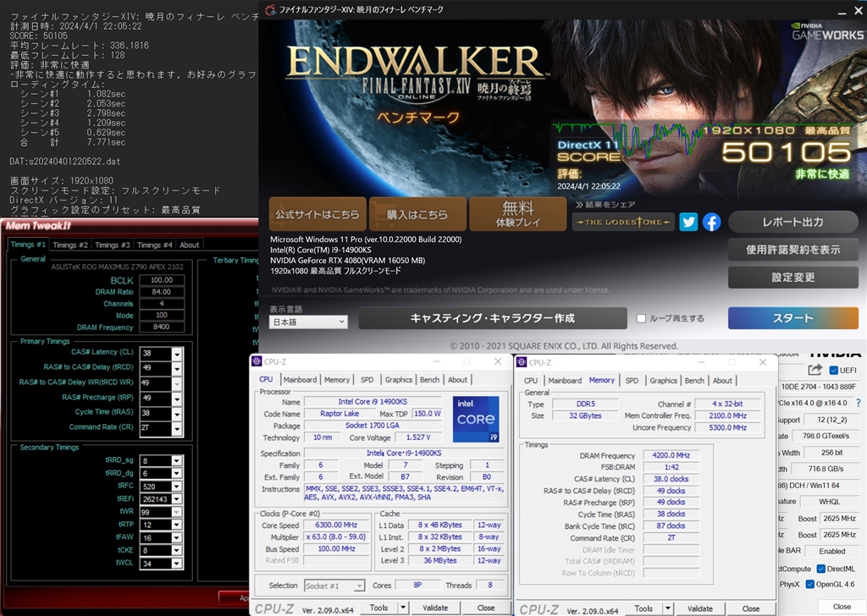Select CPU tab in right CPU-Z window
Screen dimensions: 867x616
coord(531,381)
